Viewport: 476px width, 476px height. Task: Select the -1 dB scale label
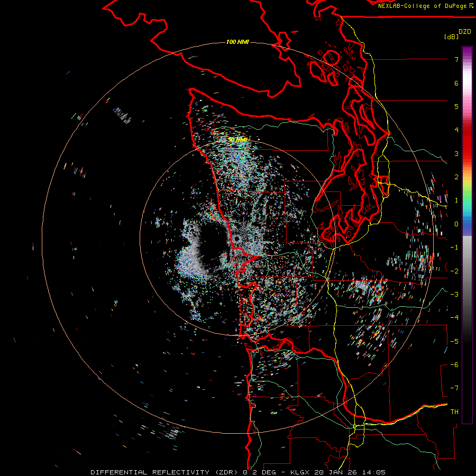[x=454, y=248]
